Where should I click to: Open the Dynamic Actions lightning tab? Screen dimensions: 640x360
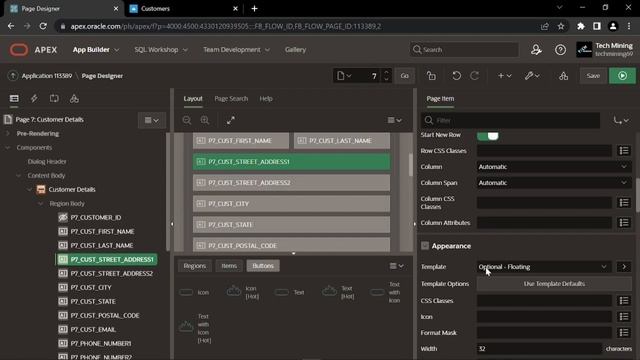(34, 98)
